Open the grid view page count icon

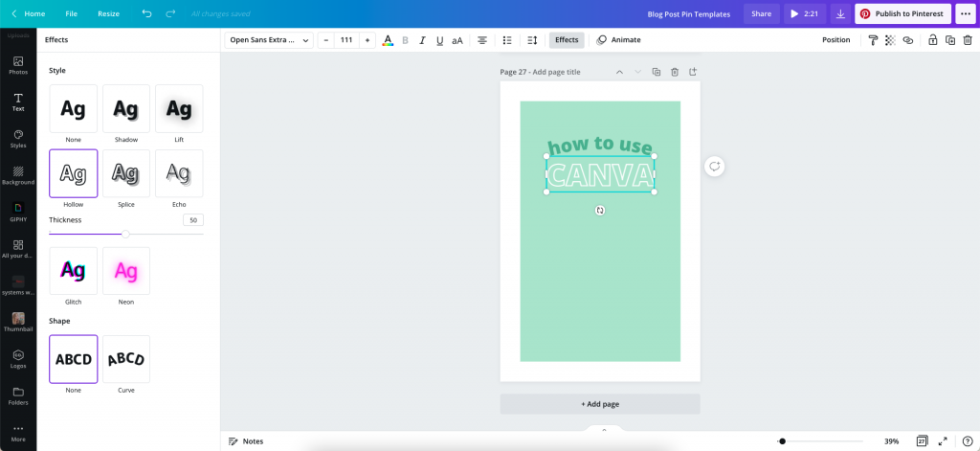coord(922,441)
